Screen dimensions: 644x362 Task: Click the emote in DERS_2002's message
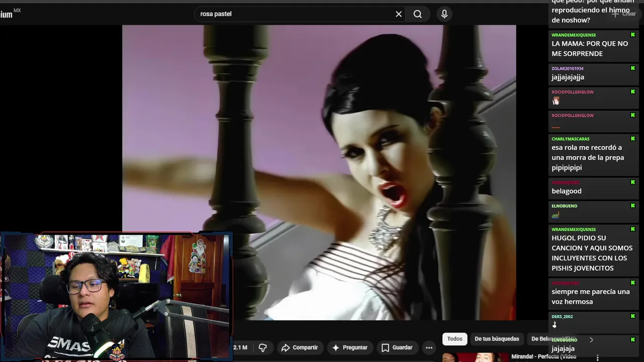554,325
